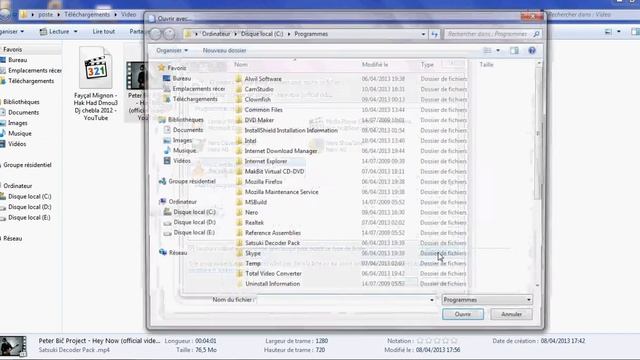This screenshot has width=640, height=360.
Task: Click Nouveau dossier in the dialog
Action: (x=224, y=51)
